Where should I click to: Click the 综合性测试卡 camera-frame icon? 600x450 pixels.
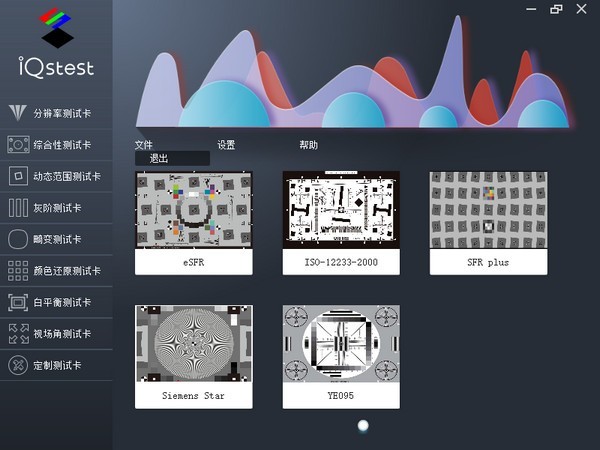pyautogui.click(x=18, y=145)
